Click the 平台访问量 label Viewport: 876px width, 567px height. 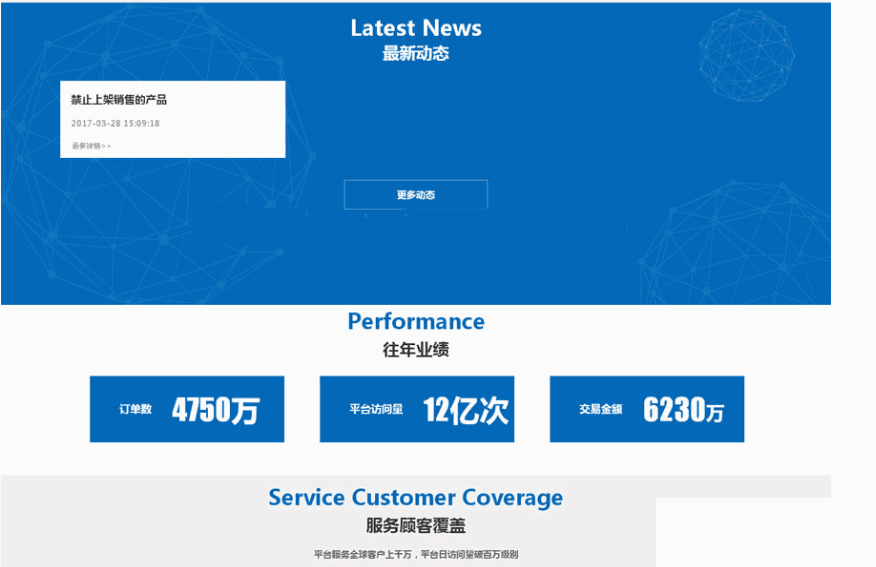[376, 409]
